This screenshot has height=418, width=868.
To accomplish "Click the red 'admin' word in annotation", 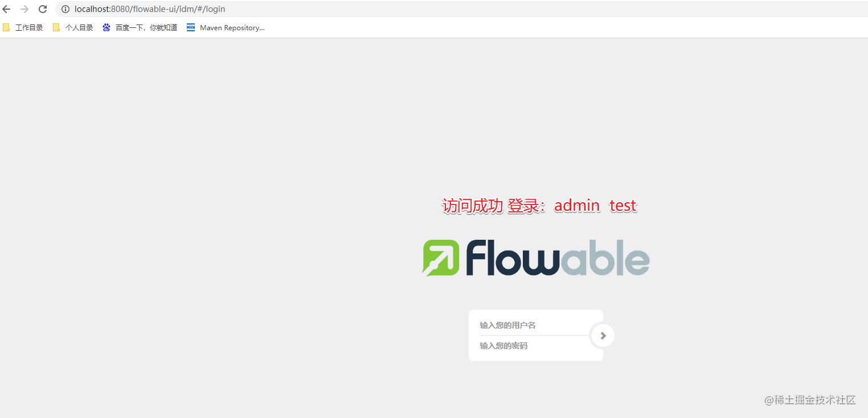I will coord(577,206).
